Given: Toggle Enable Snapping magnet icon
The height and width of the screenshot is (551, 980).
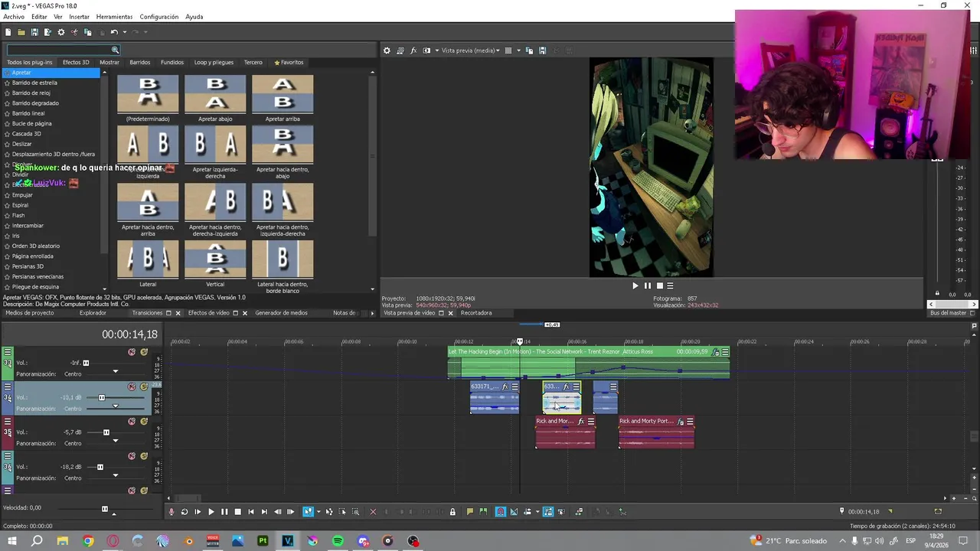Looking at the screenshot, I should (500, 512).
